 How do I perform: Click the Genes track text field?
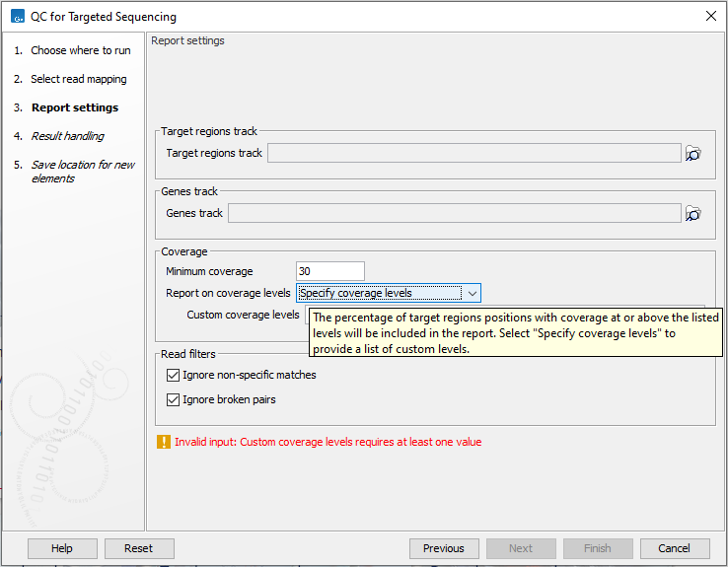454,214
